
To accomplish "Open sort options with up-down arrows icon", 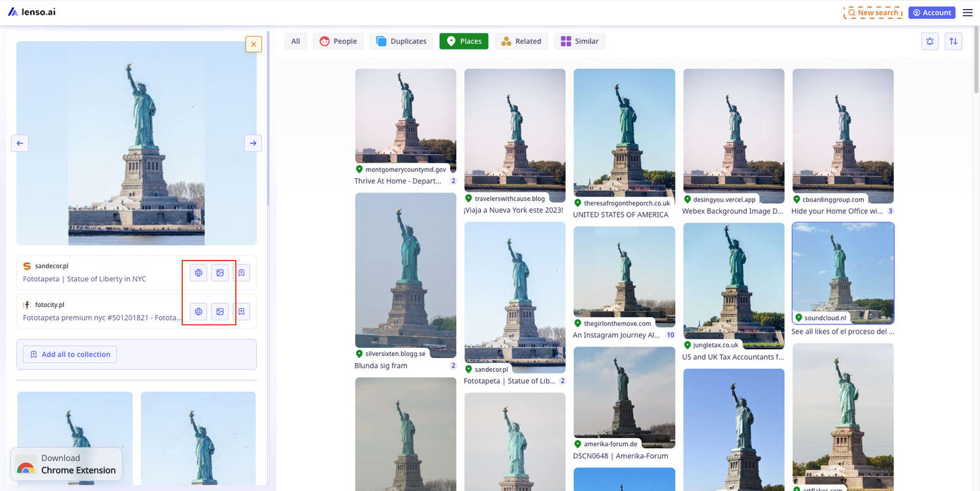I will click(x=953, y=41).
